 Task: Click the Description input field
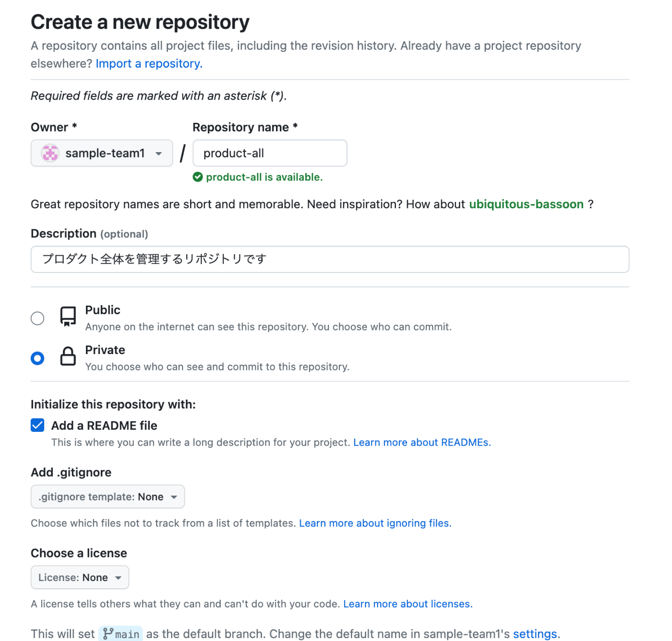(x=330, y=259)
